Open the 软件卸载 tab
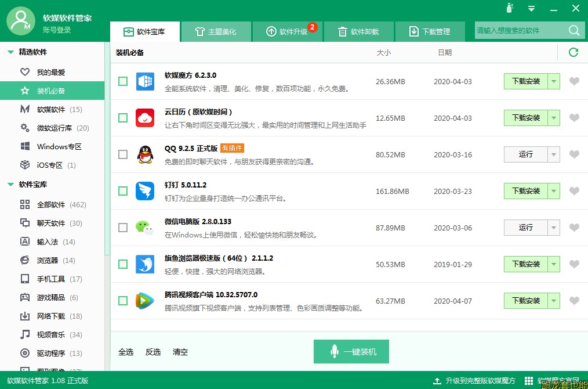 pos(358,32)
